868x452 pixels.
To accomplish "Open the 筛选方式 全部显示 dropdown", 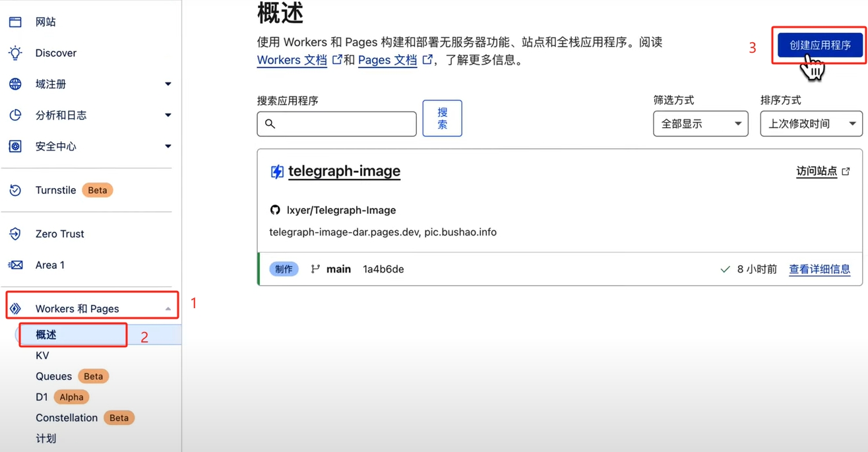I will point(700,123).
